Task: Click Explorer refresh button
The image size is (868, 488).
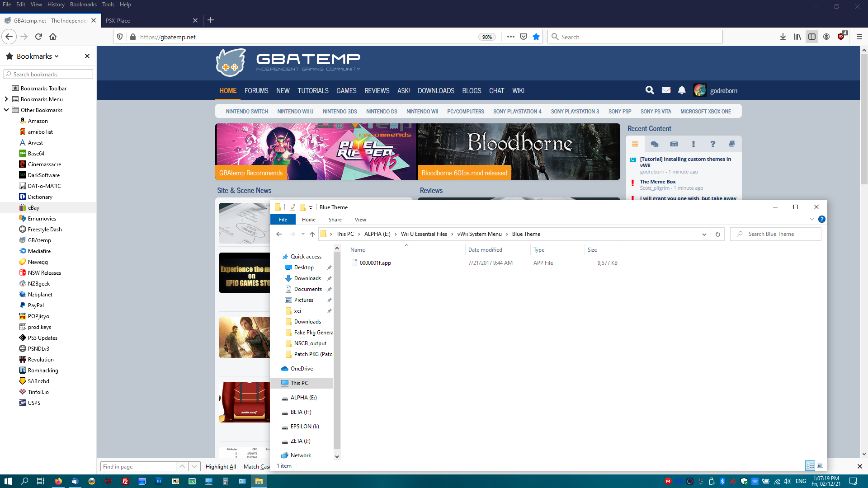Action: pyautogui.click(x=717, y=234)
